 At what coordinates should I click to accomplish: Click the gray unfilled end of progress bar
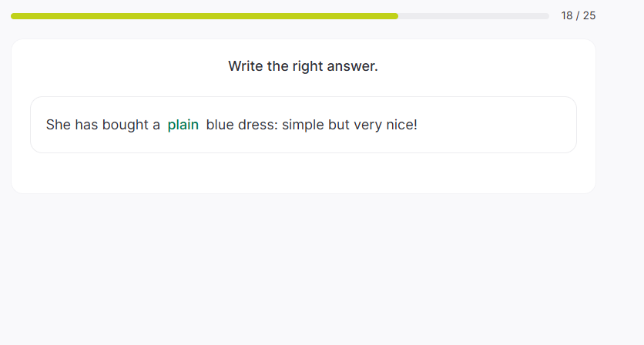click(x=474, y=15)
